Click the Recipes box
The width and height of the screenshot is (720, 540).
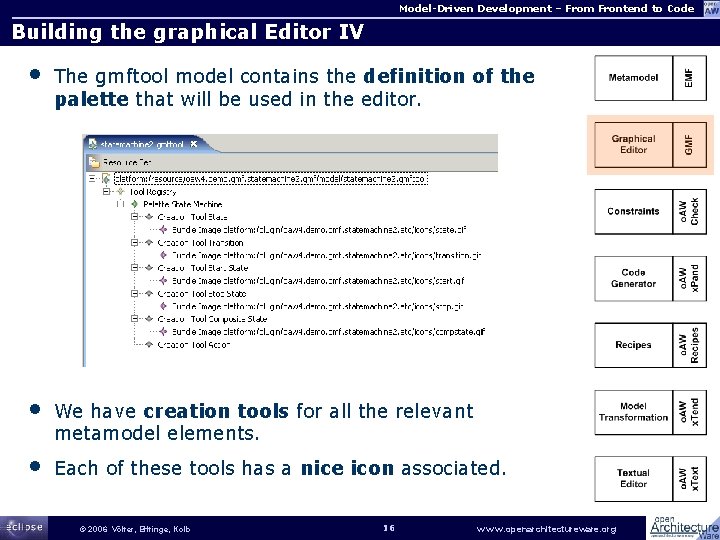[633, 345]
